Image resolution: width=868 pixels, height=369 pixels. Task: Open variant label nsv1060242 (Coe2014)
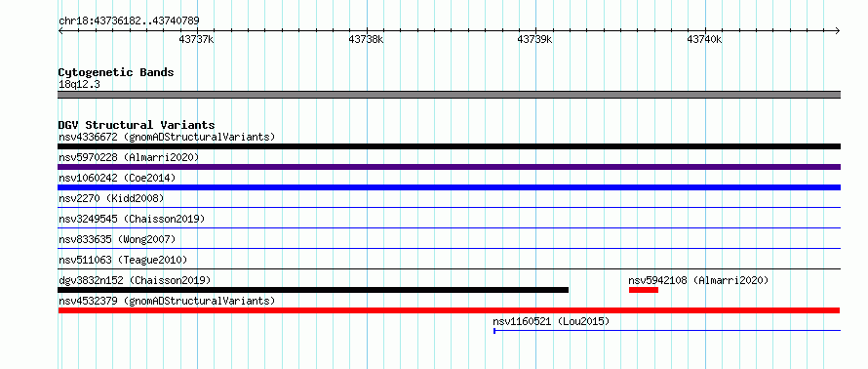(x=117, y=178)
